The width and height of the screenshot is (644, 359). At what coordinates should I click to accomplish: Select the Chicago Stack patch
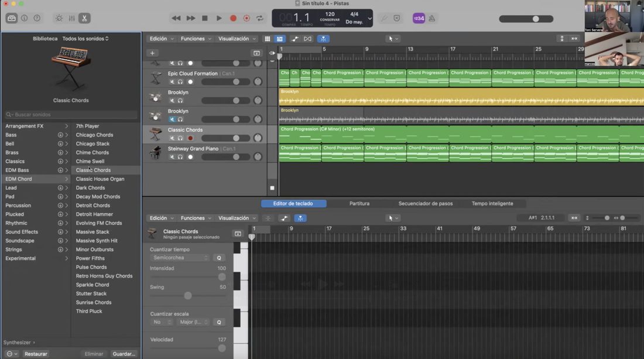(x=93, y=143)
